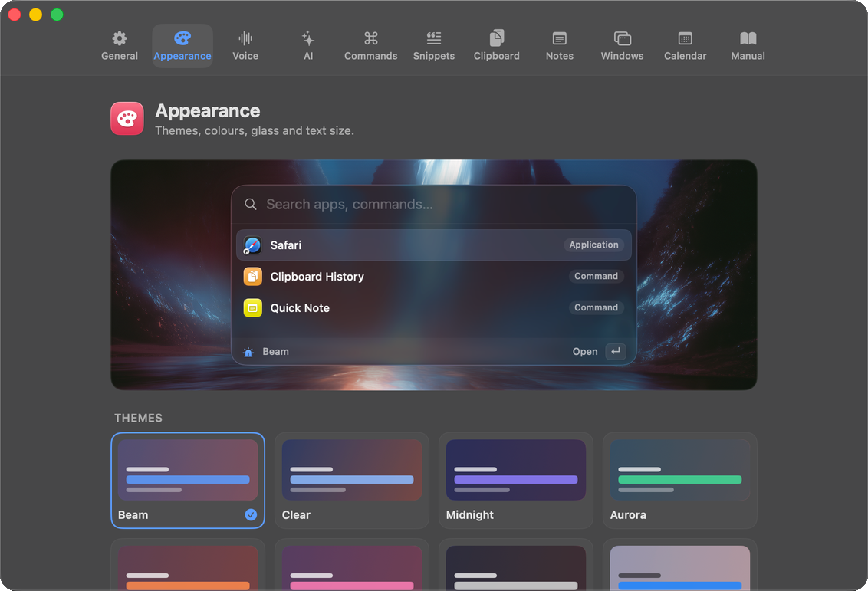Select the Clear theme thumbnail
Viewport: 868px width, 591px height.
pyautogui.click(x=352, y=470)
